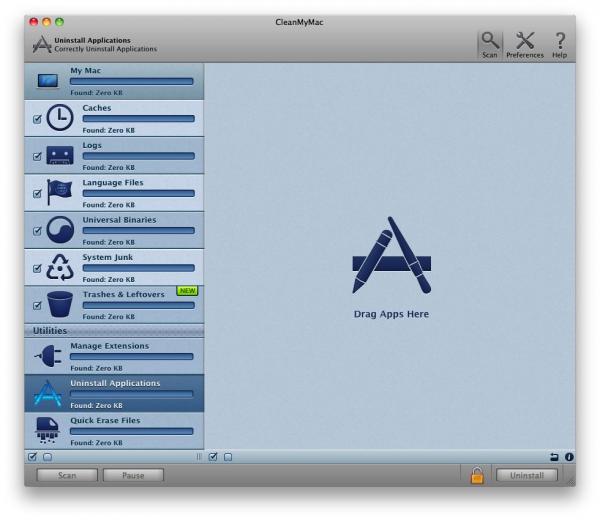Click 'Found: Zero KB' under System Junk

109,280
